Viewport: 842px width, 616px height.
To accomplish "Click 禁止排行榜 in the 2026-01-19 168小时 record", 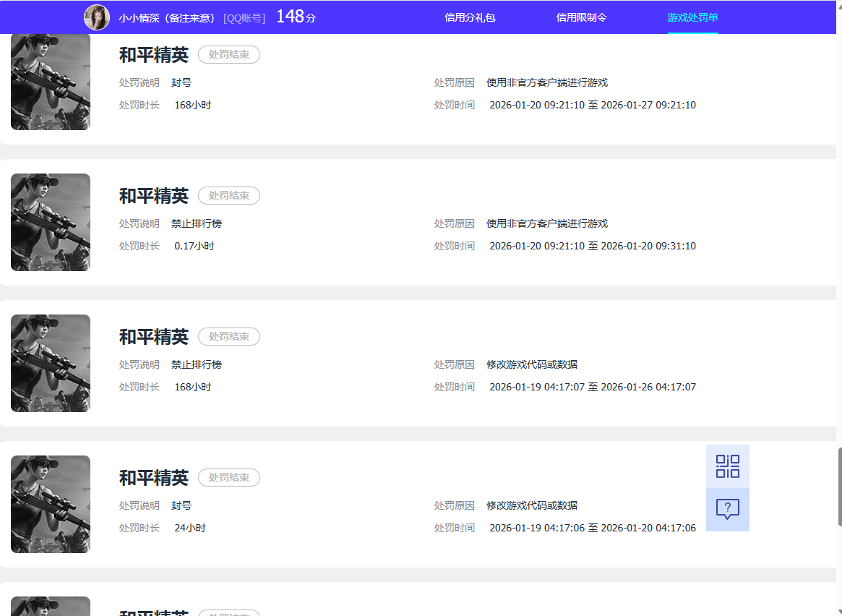I will [x=197, y=364].
